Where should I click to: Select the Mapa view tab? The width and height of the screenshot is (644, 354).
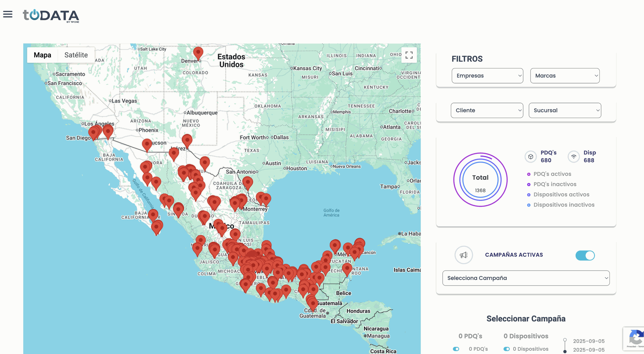pos(43,55)
